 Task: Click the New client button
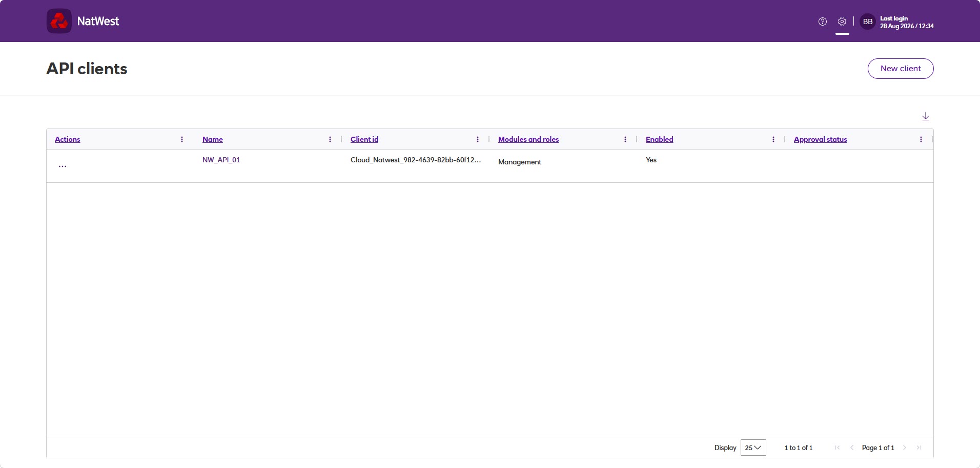click(x=901, y=69)
